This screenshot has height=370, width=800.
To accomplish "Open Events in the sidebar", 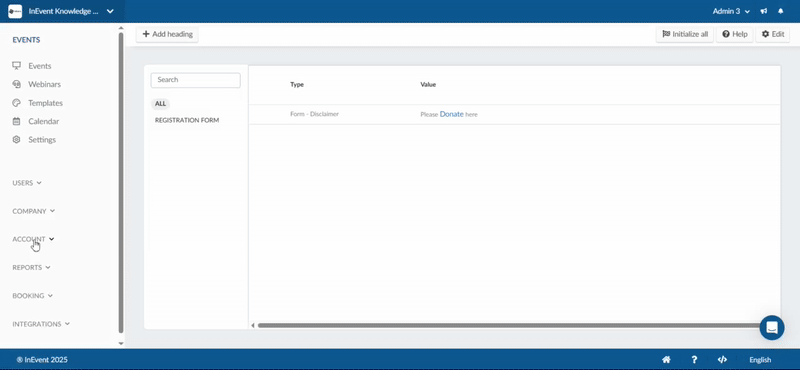I will click(40, 66).
